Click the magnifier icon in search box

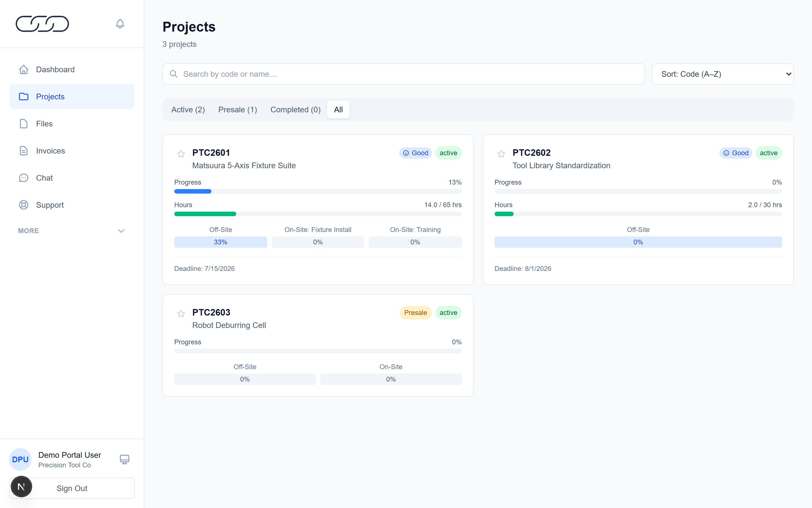tap(173, 74)
